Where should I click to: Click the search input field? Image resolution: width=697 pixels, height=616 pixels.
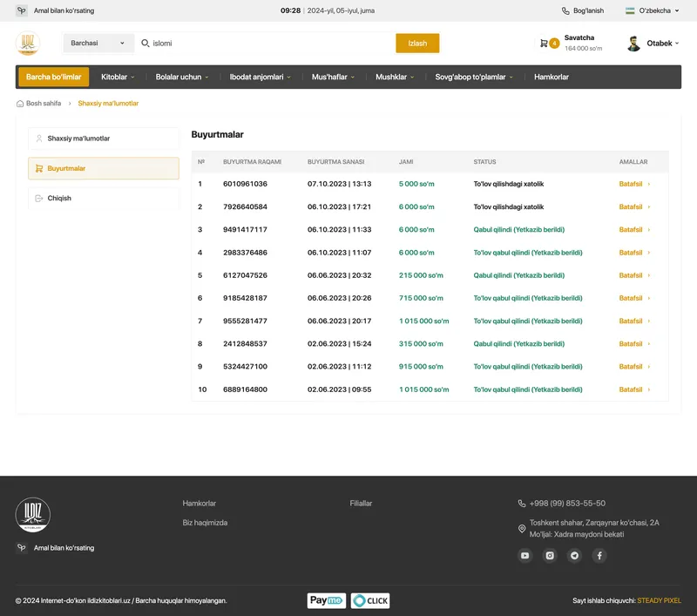pos(270,43)
